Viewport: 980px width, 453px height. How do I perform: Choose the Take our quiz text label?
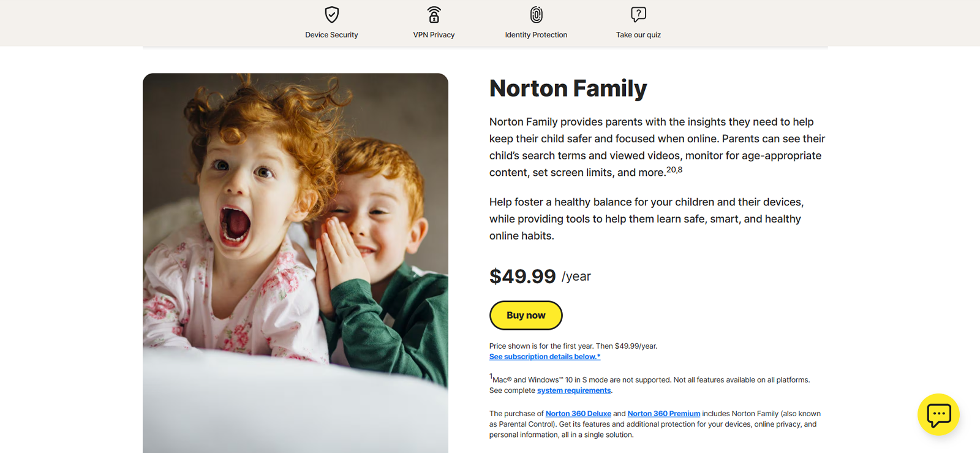(638, 35)
